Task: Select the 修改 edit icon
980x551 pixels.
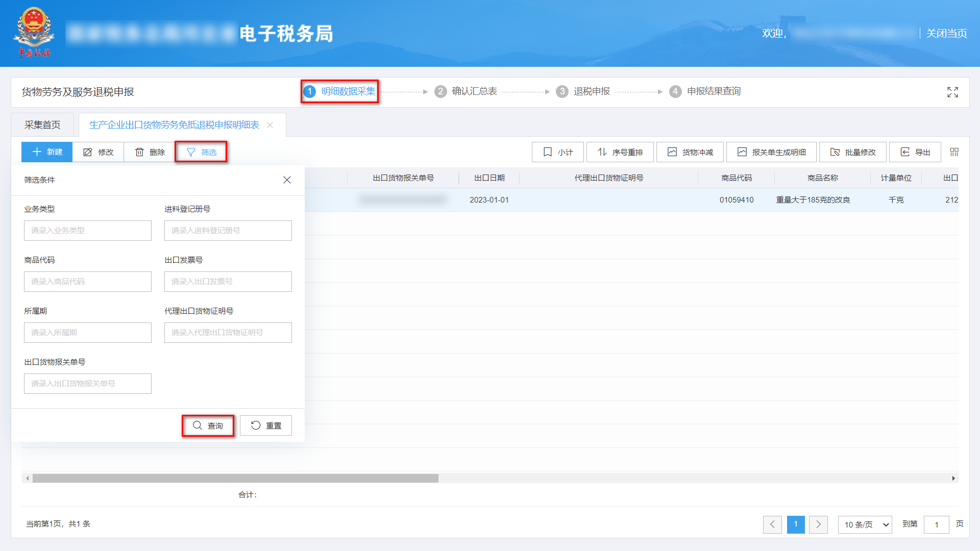Action: coord(98,152)
